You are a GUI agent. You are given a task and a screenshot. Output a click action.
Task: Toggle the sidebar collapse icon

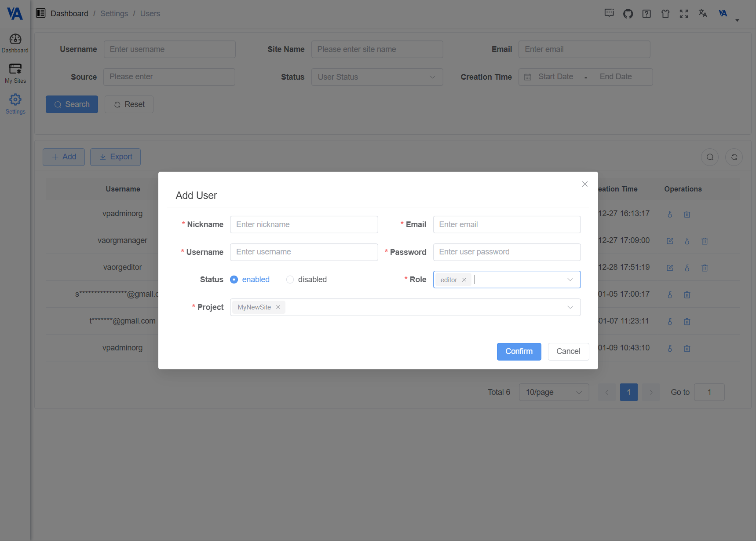[x=41, y=13]
